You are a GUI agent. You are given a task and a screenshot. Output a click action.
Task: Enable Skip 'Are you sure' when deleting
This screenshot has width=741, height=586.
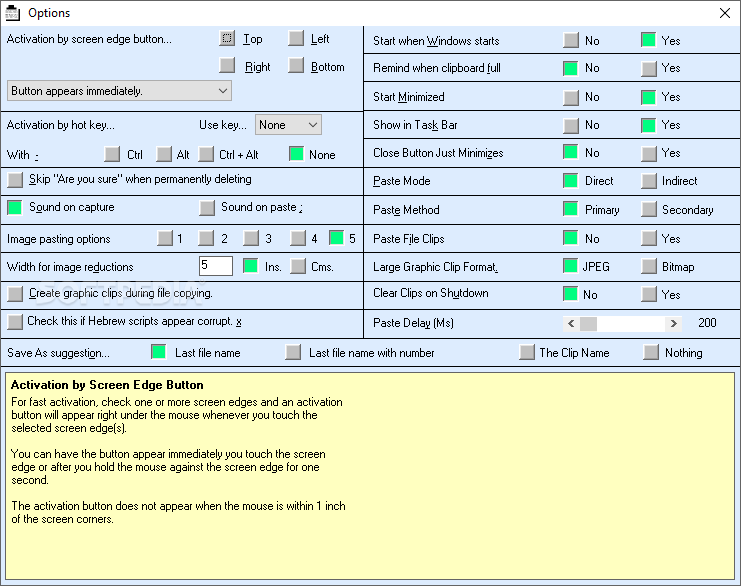click(15, 179)
